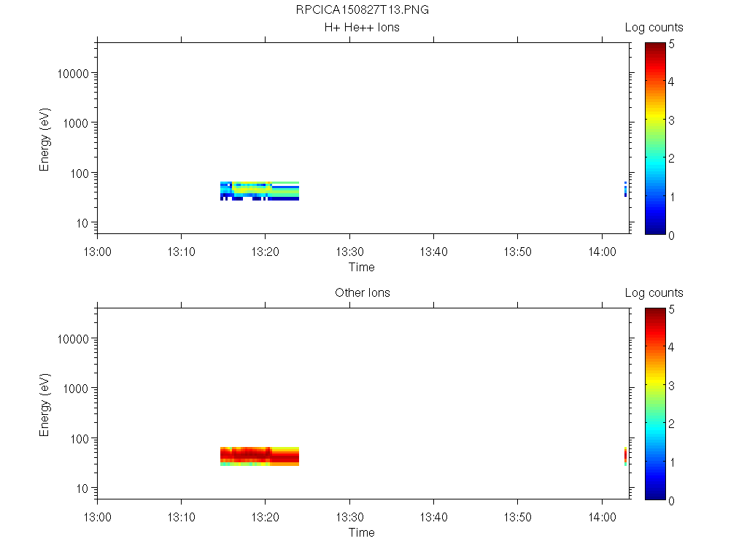
Task: Click the upper plot's Time axis label
Action: tap(362, 267)
